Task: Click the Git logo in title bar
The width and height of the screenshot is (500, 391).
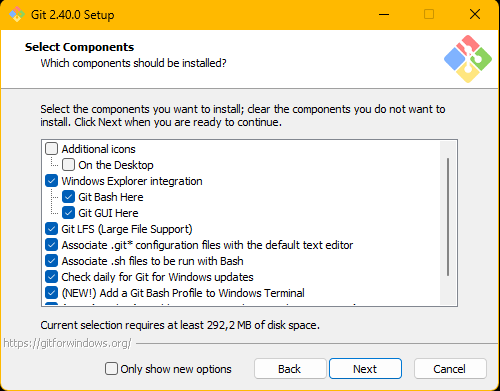Action: (x=16, y=14)
